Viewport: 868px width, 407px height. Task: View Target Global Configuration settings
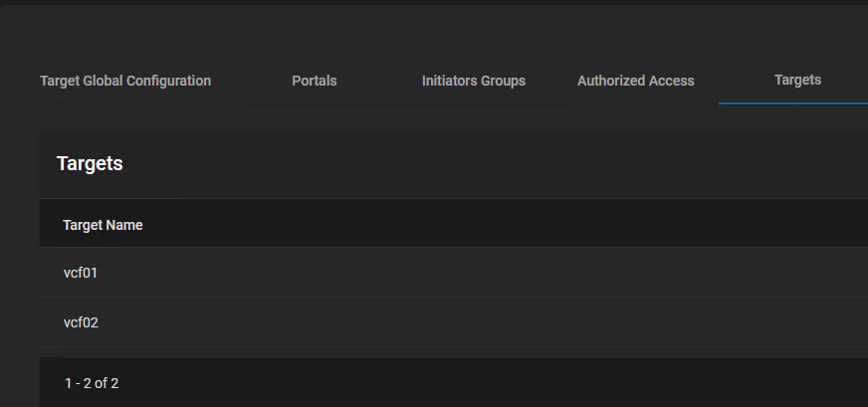(x=125, y=81)
